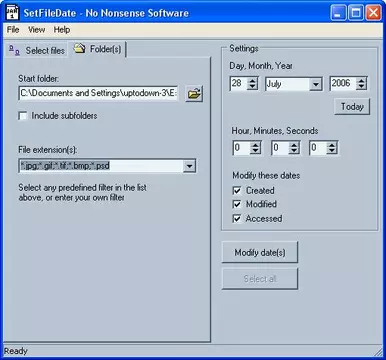The height and width of the screenshot is (360, 386).
Task: Click the Seconds field showing 0
Action: pos(318,148)
